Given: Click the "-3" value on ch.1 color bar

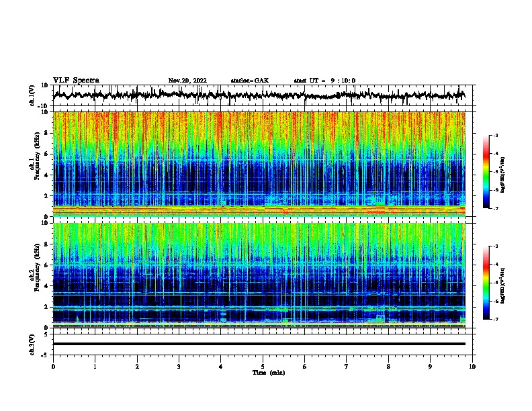Looking at the screenshot, I should coord(495,136).
